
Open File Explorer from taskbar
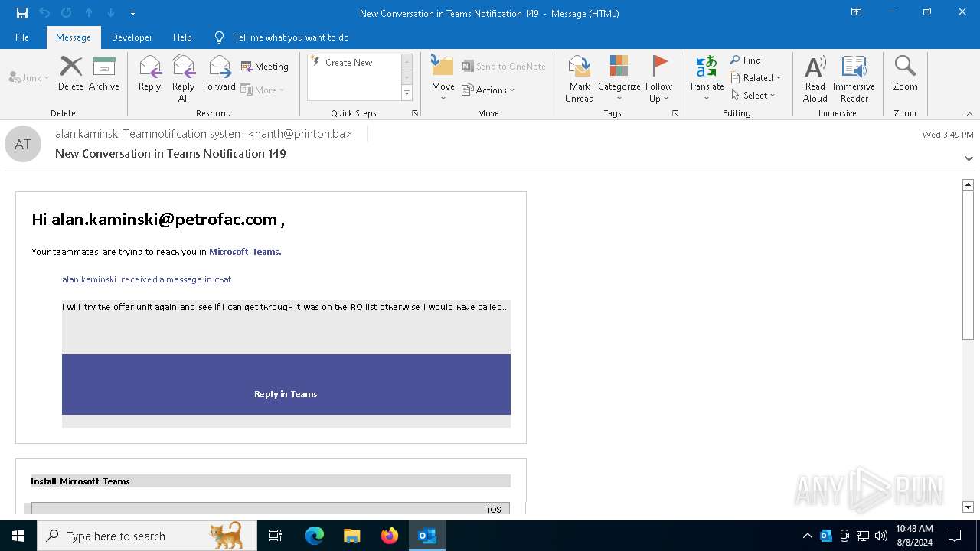click(x=351, y=536)
